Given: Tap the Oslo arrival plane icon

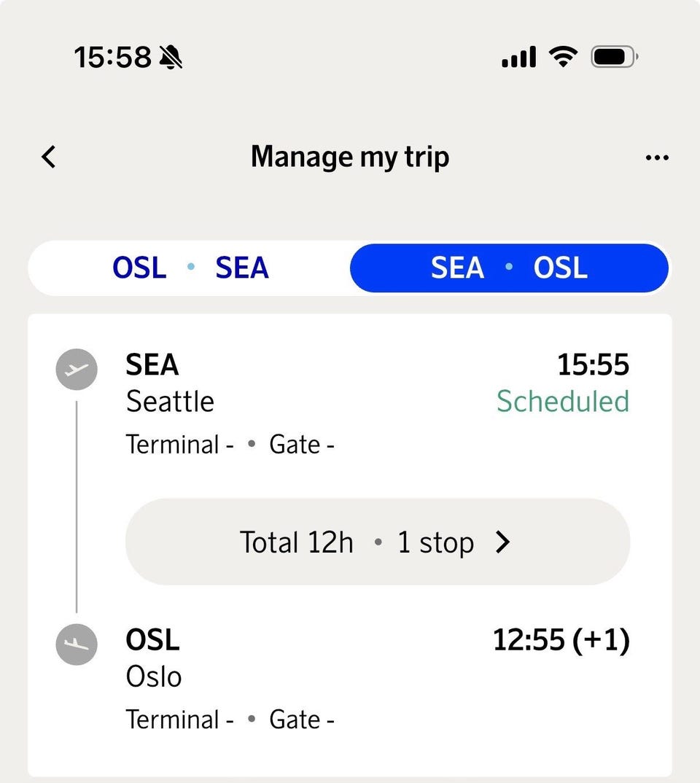Looking at the screenshot, I should [77, 644].
